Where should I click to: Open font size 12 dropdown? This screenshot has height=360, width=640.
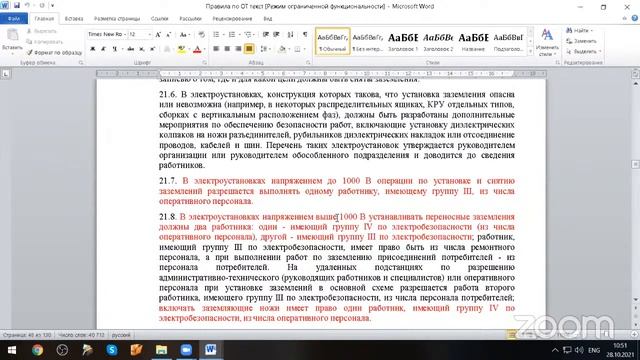click(149, 35)
